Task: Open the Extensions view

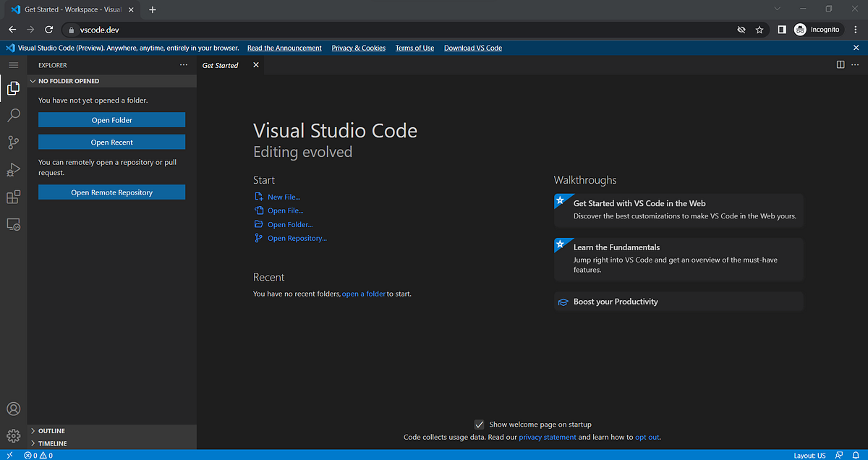Action: [x=13, y=197]
